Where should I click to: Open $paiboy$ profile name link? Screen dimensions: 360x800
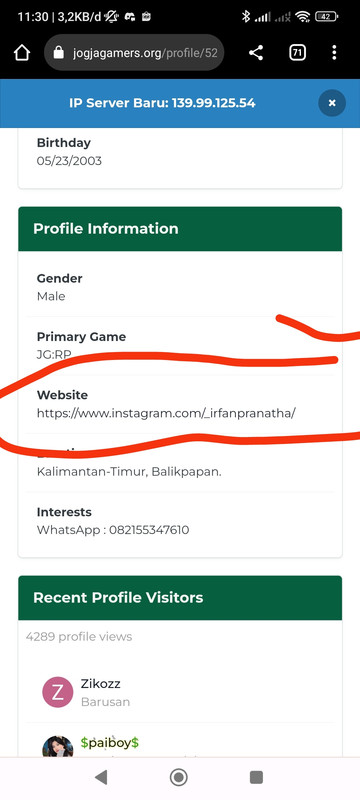coord(110,742)
